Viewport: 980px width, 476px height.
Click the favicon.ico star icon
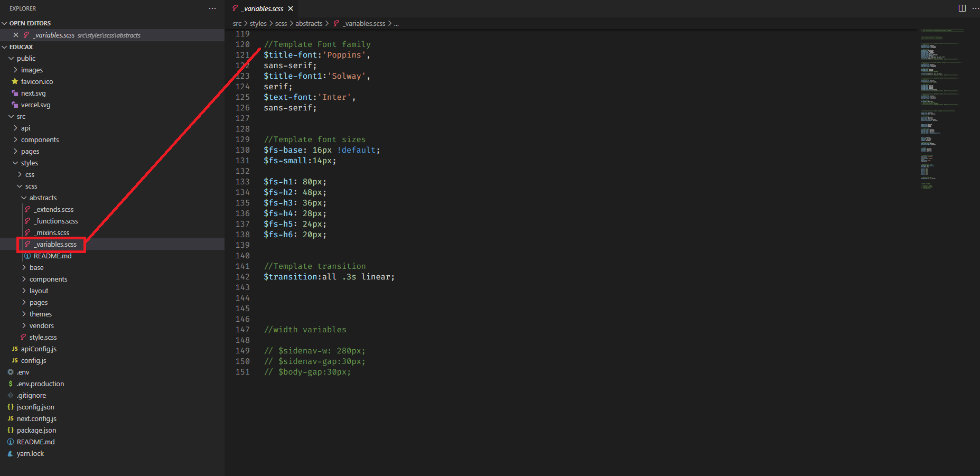15,82
